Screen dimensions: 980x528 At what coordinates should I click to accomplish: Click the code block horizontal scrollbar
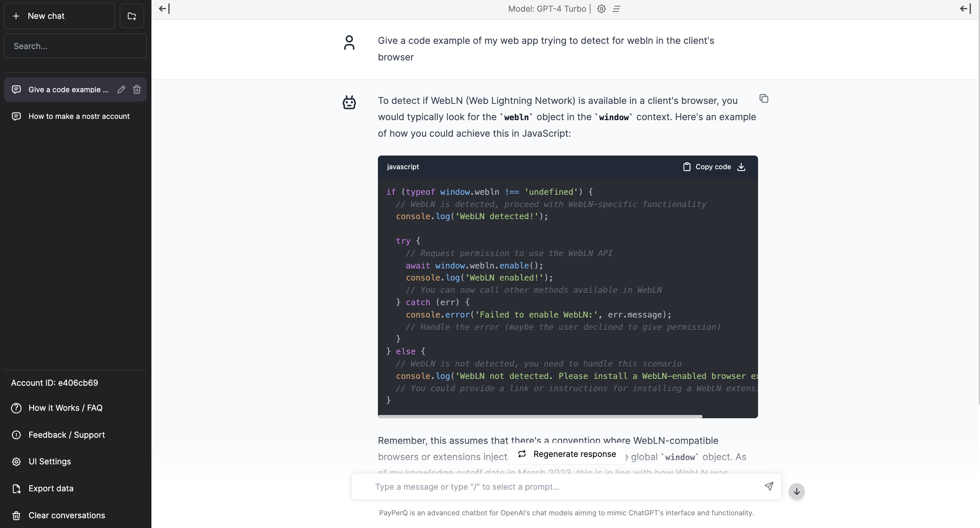click(x=540, y=417)
